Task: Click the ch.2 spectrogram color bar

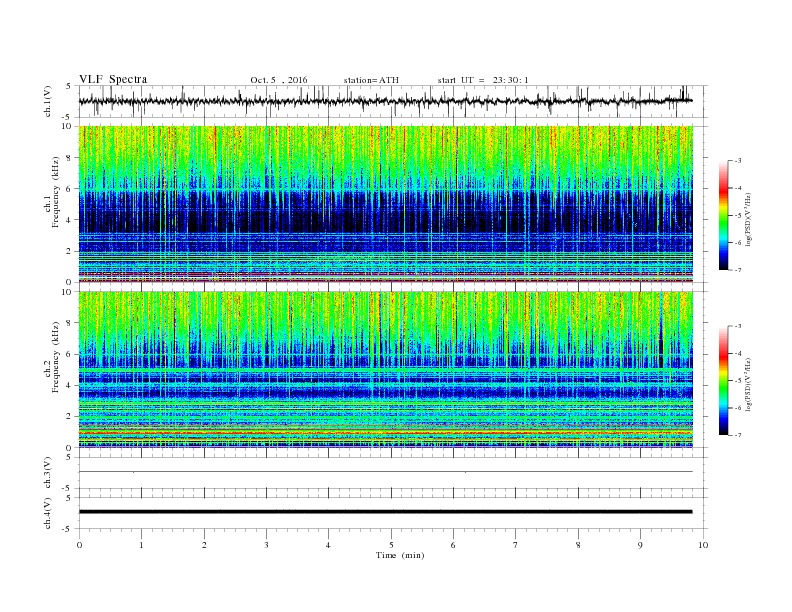Action: click(723, 381)
